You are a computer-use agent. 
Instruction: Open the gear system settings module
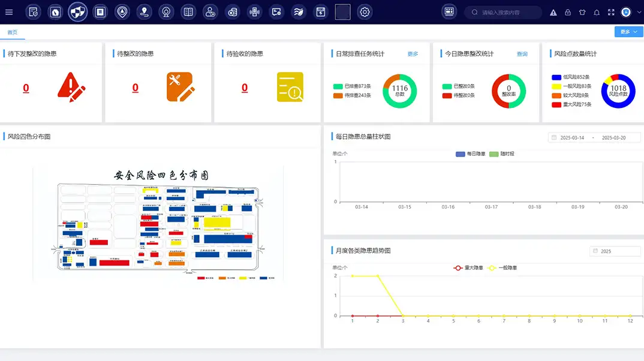(365, 12)
